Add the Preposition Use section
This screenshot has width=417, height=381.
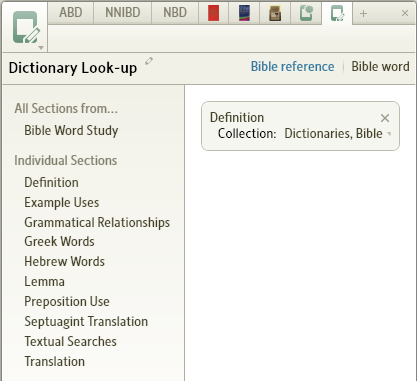pyautogui.click(x=67, y=301)
